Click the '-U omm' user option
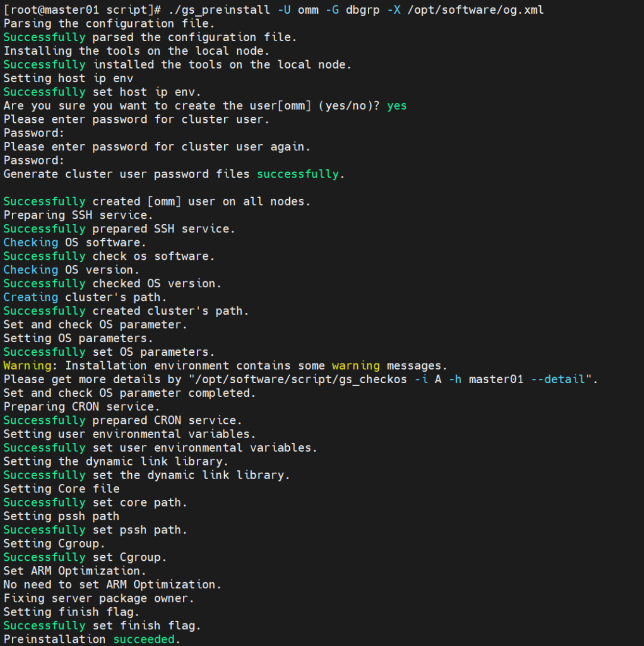 [x=298, y=10]
